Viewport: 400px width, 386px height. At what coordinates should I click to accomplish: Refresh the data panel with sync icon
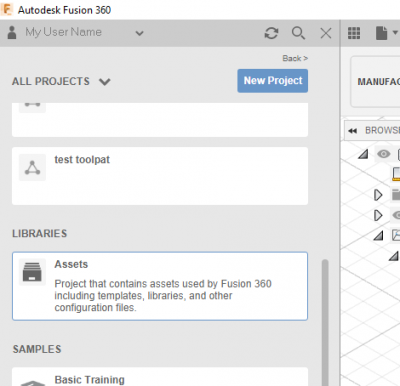[x=271, y=33]
